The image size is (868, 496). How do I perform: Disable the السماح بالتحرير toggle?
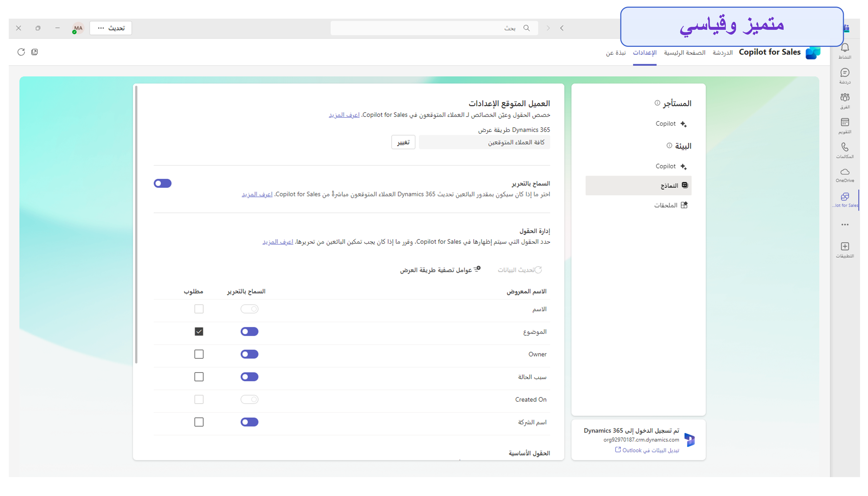(x=162, y=183)
